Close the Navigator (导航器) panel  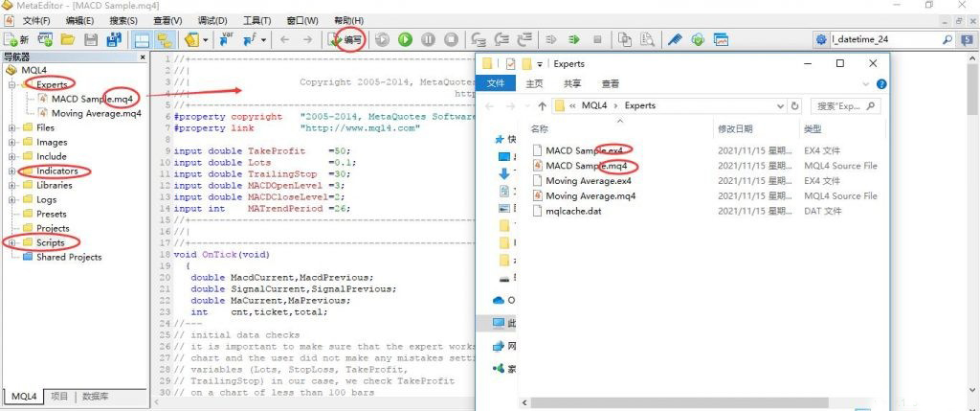143,57
